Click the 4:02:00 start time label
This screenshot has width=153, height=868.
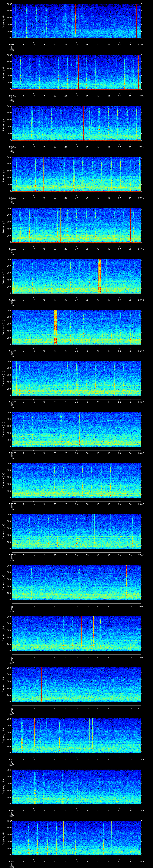[12, 862]
